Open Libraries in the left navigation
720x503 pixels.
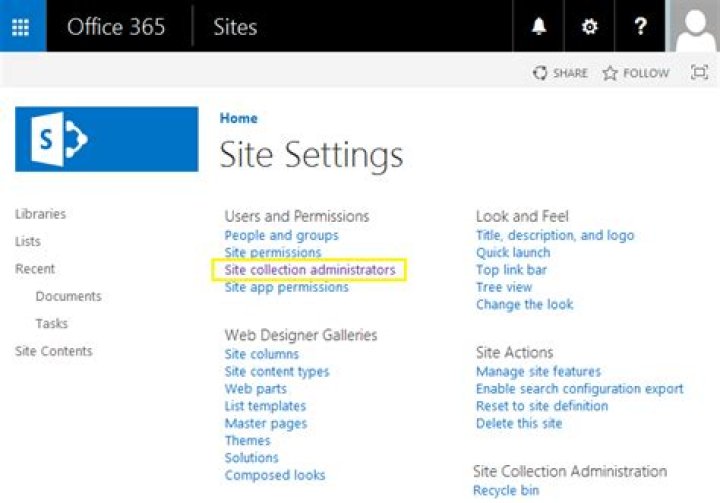point(40,214)
